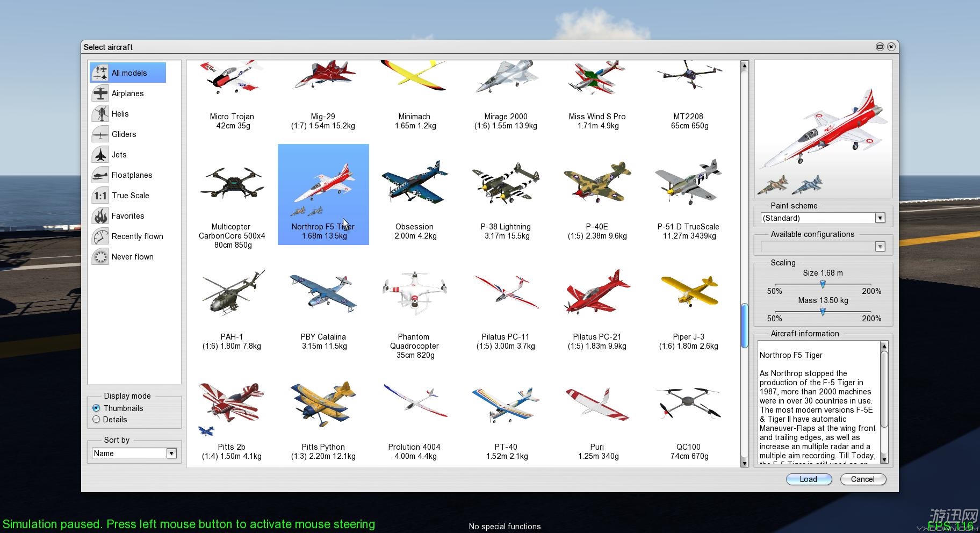Cancel the aircraft selection dialog
The image size is (980, 533).
(862, 479)
